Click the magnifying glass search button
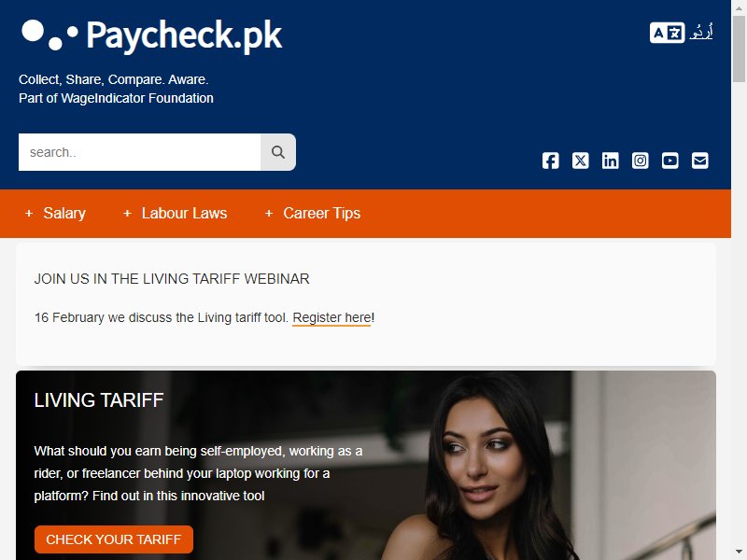Screen dimensions: 747x560 277,152
